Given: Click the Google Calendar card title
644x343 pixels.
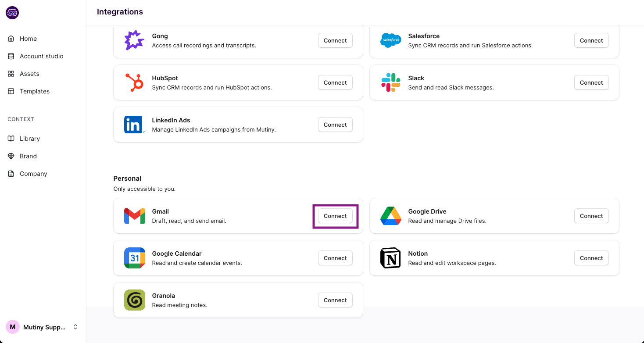Looking at the screenshot, I should tap(177, 254).
